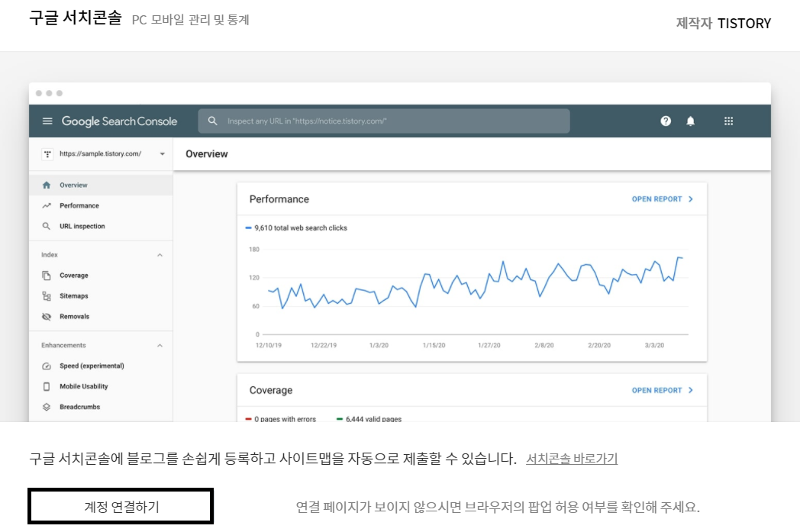Select Sitemaps in the sidebar
The height and width of the screenshot is (532, 800).
[101, 296]
